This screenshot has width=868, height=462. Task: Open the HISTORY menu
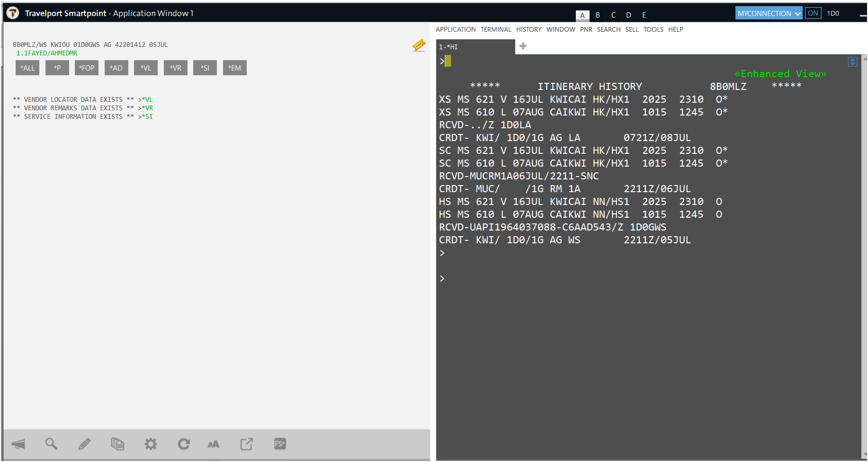[529, 29]
